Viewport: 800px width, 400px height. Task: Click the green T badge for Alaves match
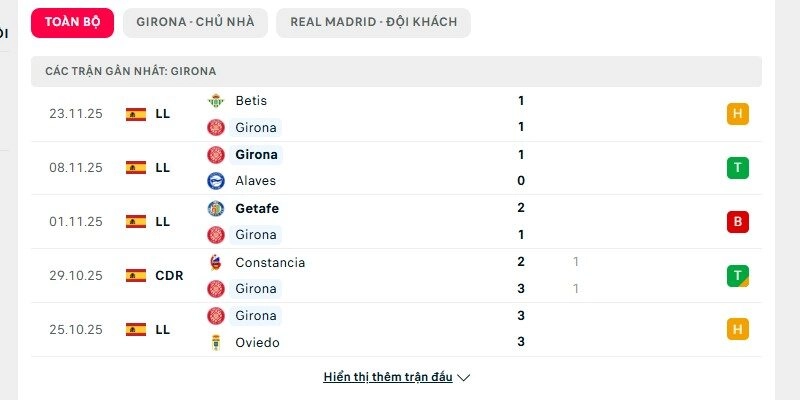click(738, 168)
